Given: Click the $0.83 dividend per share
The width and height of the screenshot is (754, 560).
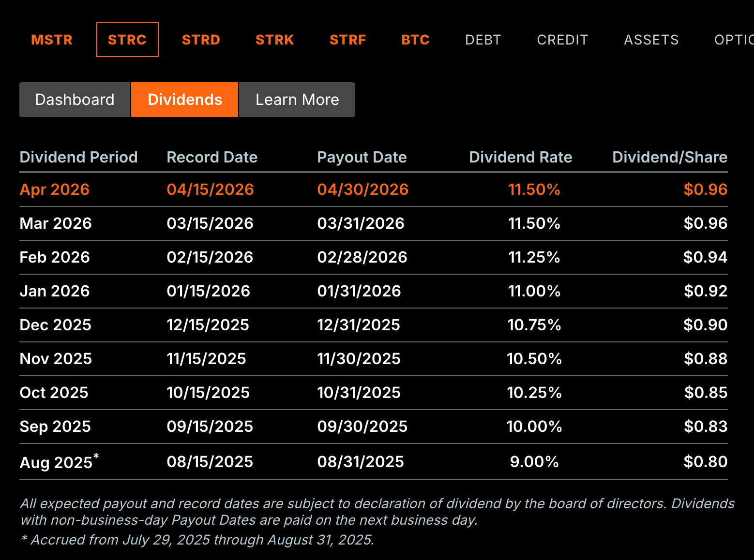Looking at the screenshot, I should (706, 427).
